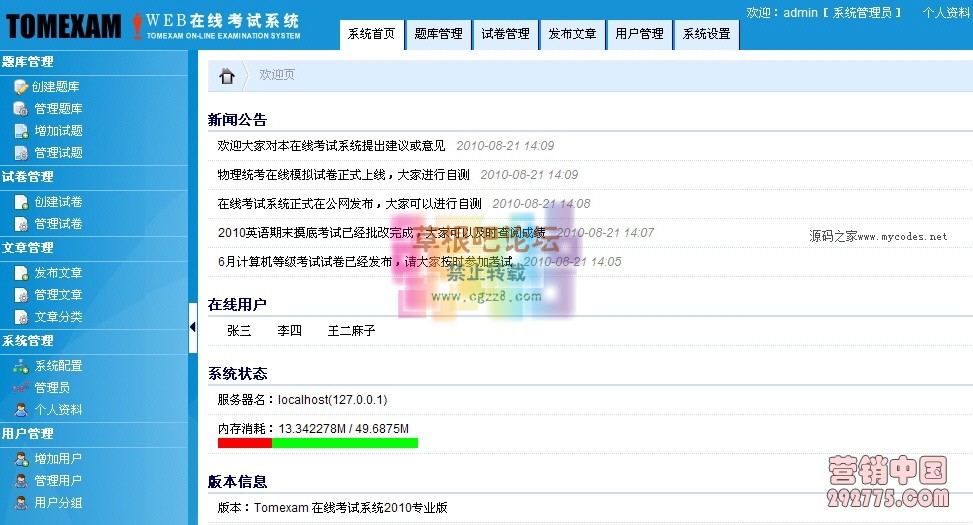
Task: Select online user 王二麻子
Action: click(x=351, y=331)
